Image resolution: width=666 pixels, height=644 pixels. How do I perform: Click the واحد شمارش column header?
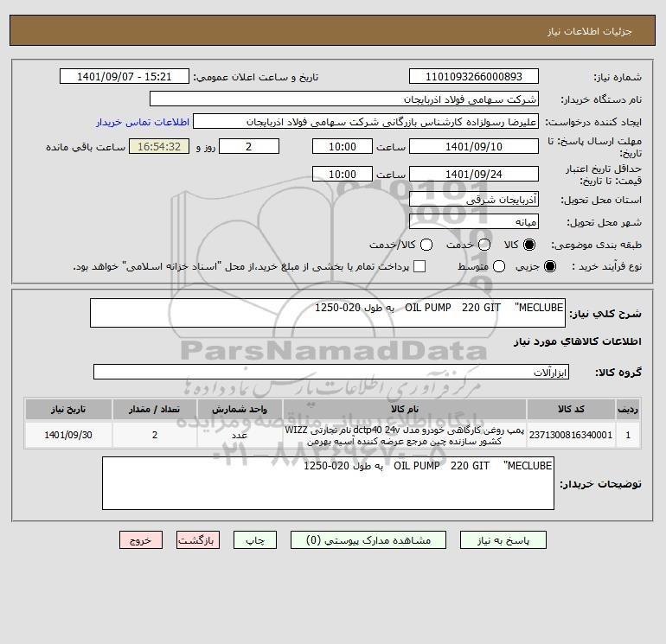(x=240, y=409)
